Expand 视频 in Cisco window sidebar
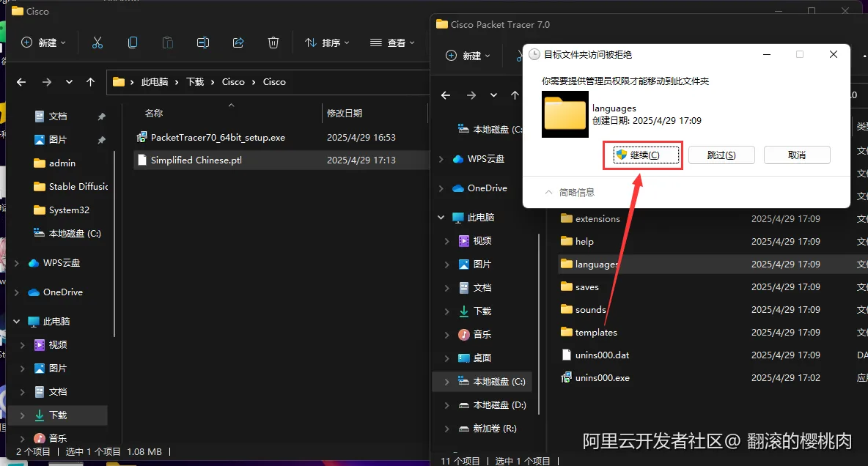 click(22, 345)
